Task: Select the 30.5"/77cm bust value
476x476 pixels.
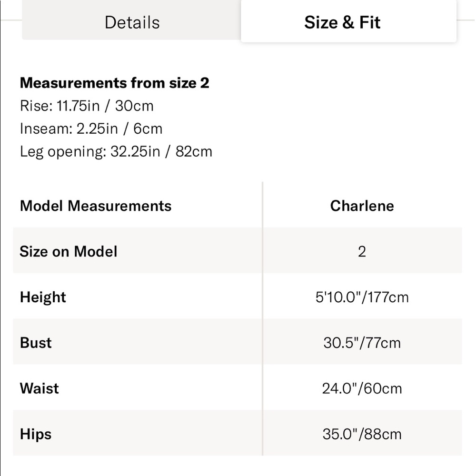Action: [x=362, y=343]
